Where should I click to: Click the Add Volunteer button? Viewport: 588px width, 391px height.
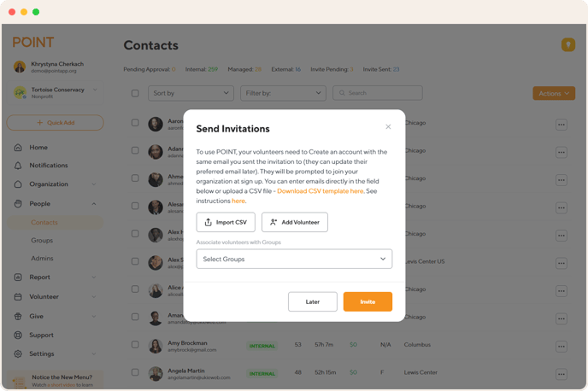[295, 222]
